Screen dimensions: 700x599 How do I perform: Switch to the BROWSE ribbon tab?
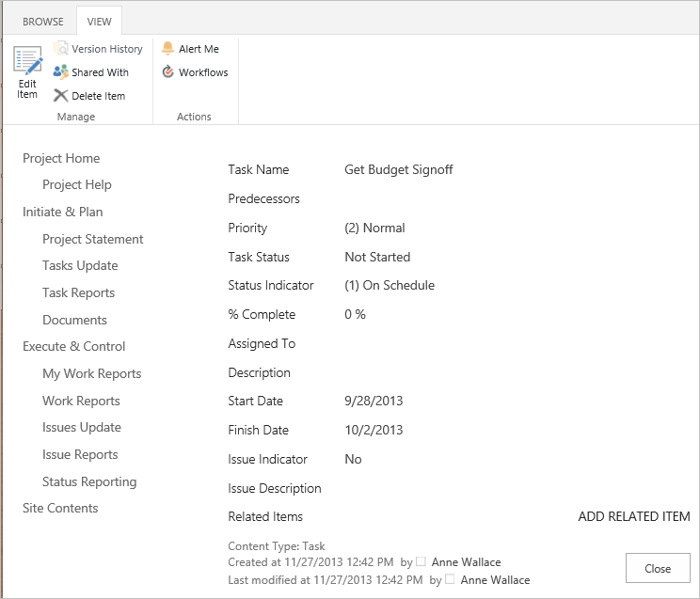[x=43, y=22]
